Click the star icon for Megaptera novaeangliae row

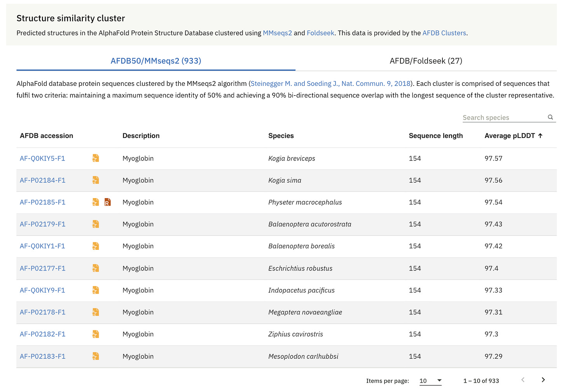tap(95, 312)
